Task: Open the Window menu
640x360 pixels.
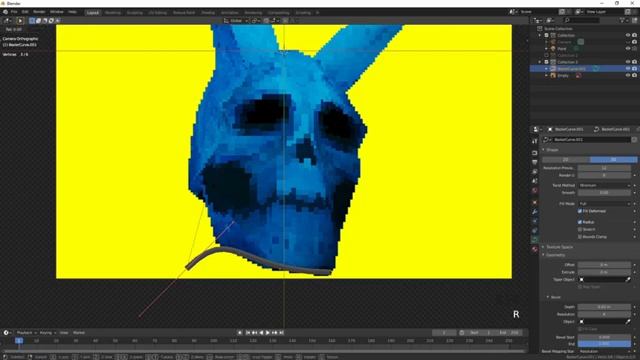Action: click(x=57, y=12)
